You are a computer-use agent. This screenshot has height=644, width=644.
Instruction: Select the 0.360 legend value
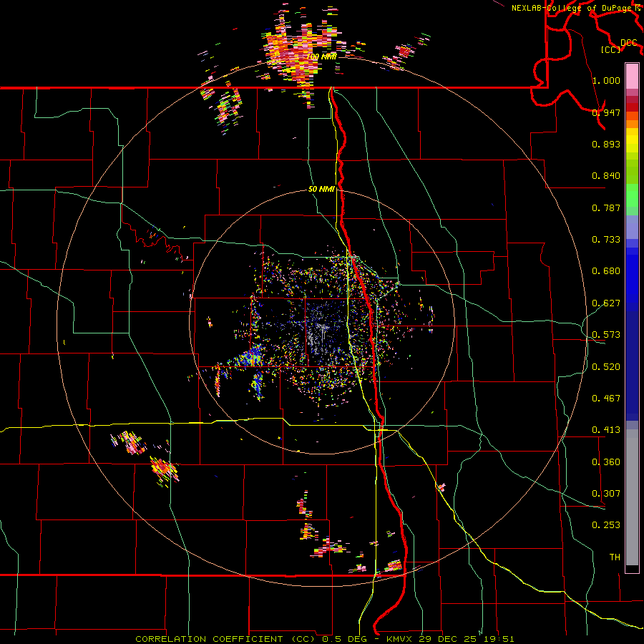point(606,462)
